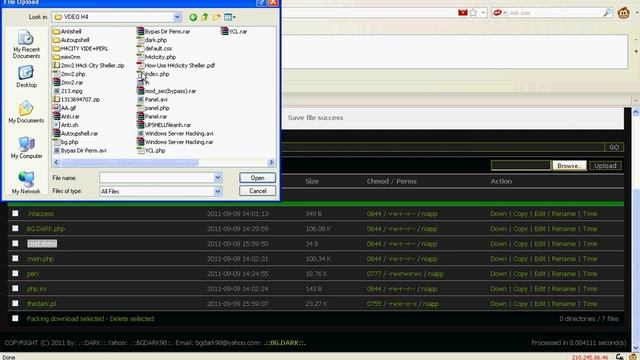This screenshot has height=360, width=640.
Task: Click Open in the File Upload dialog
Action: (257, 178)
